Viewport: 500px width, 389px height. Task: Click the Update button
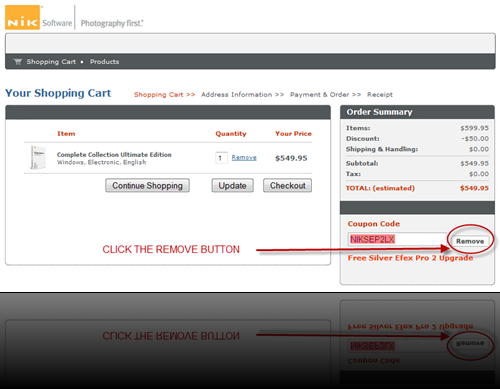pyautogui.click(x=232, y=186)
